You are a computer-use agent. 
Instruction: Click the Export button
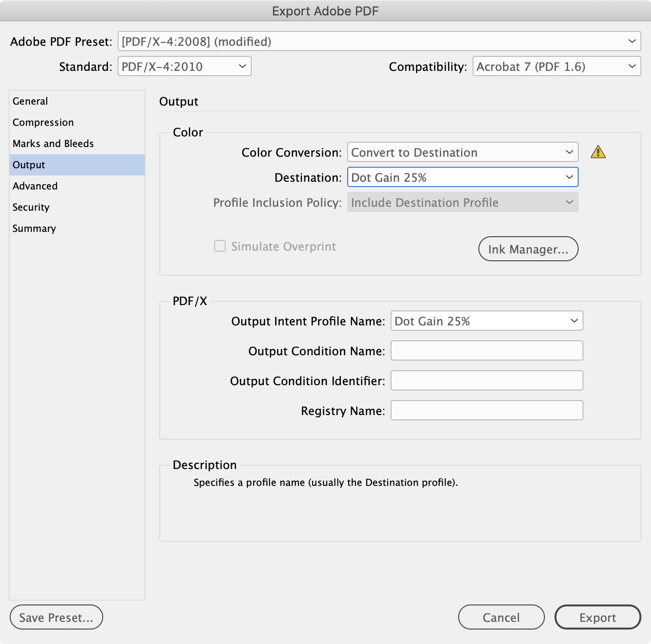597,617
